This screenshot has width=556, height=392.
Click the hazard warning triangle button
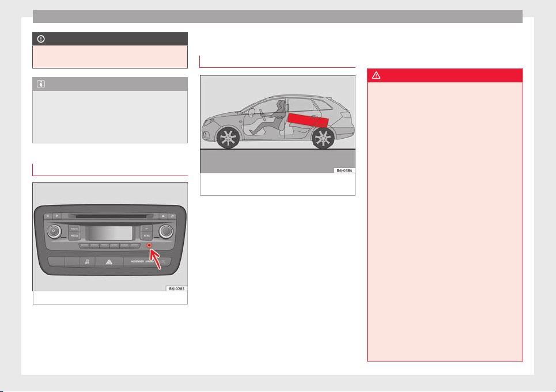(109, 262)
